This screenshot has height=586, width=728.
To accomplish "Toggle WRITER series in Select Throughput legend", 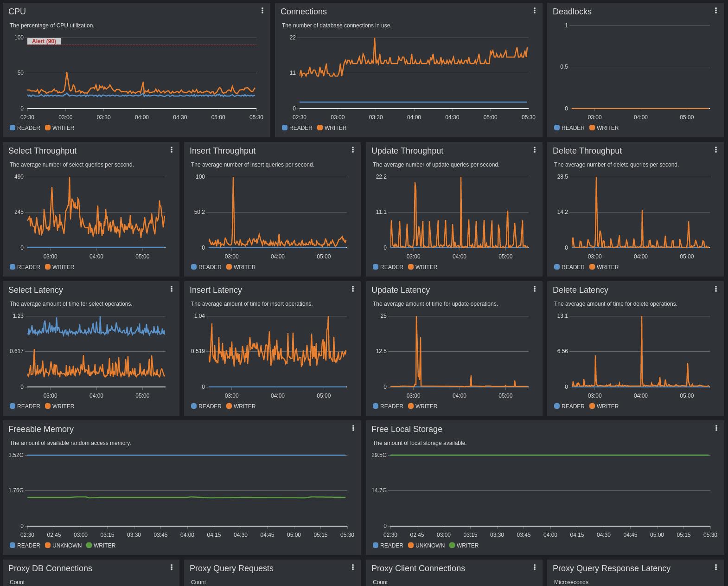I will point(60,267).
